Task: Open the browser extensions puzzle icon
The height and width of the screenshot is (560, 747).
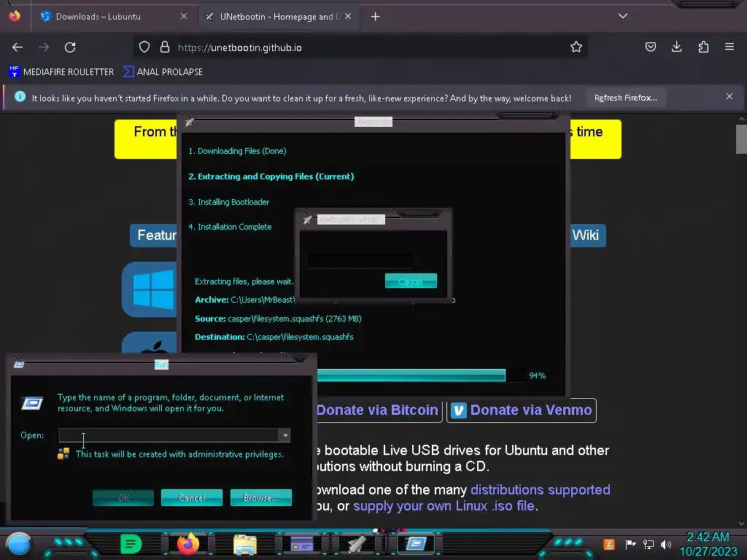Action: pos(703,47)
